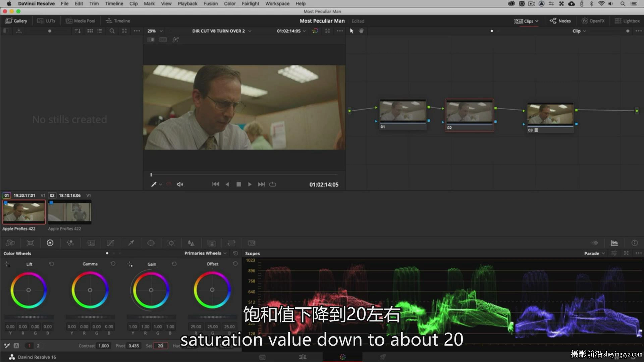Viewport: 644px width, 362px height.
Task: Open the viewer timecode dropdown
Action: pos(291,31)
